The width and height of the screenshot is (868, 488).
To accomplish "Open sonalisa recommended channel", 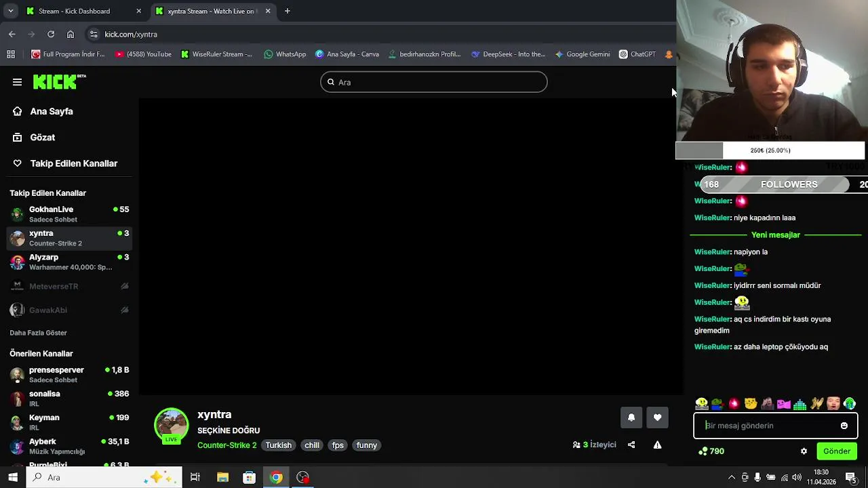I will (68, 399).
